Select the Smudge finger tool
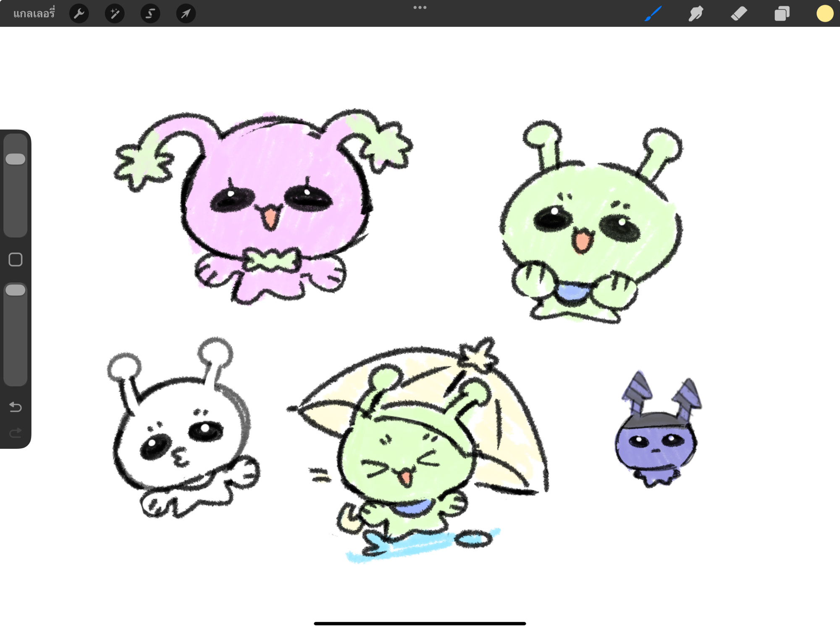 tap(696, 14)
